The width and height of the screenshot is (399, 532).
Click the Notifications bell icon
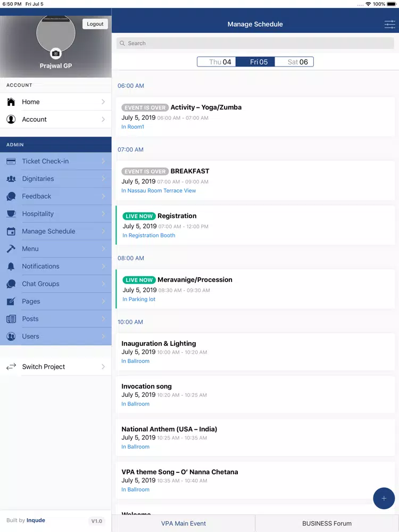(11, 267)
